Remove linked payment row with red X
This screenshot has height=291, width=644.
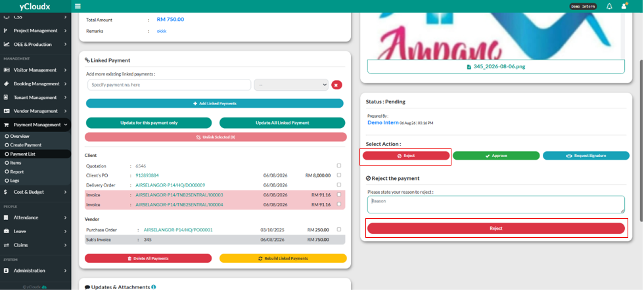(336, 85)
